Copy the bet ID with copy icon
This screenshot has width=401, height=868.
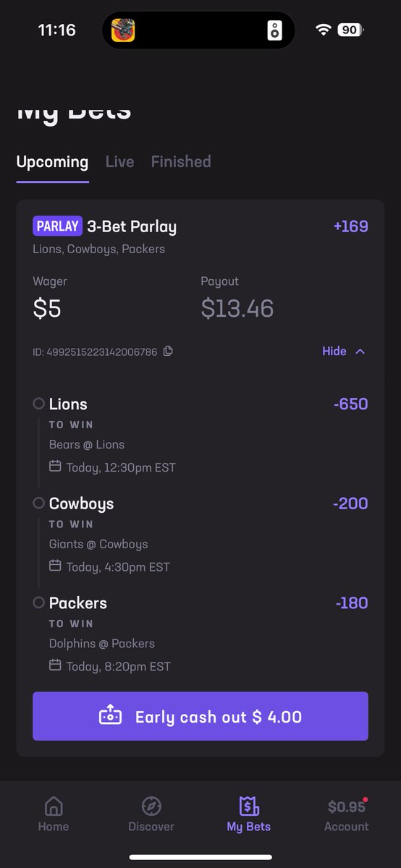168,352
